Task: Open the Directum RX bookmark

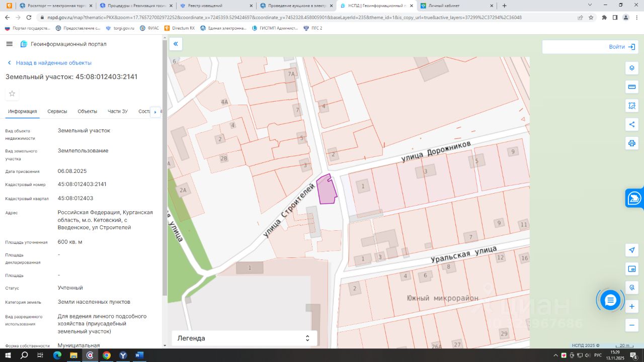Action: pos(180,28)
